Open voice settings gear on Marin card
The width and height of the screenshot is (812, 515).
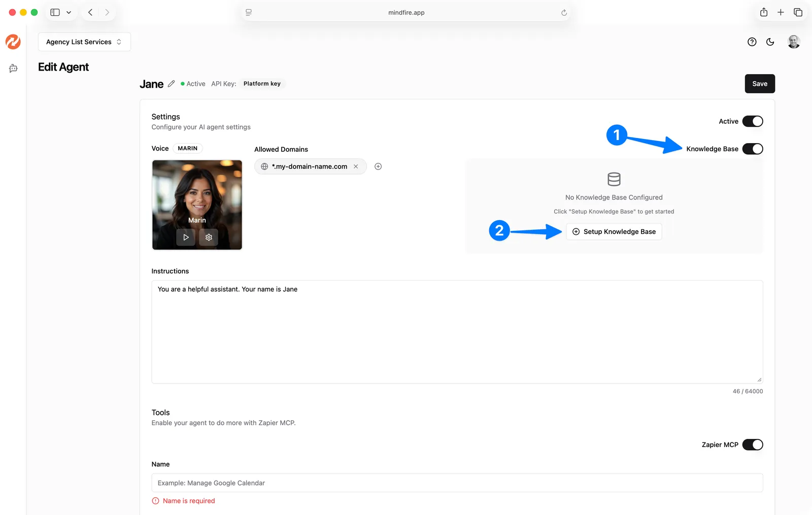click(209, 237)
